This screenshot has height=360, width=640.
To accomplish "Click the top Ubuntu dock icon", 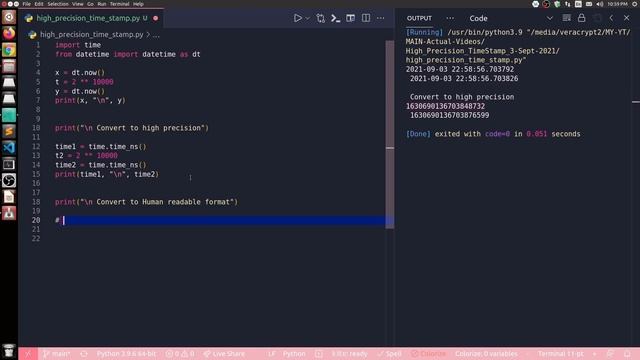I will (x=9, y=17).
